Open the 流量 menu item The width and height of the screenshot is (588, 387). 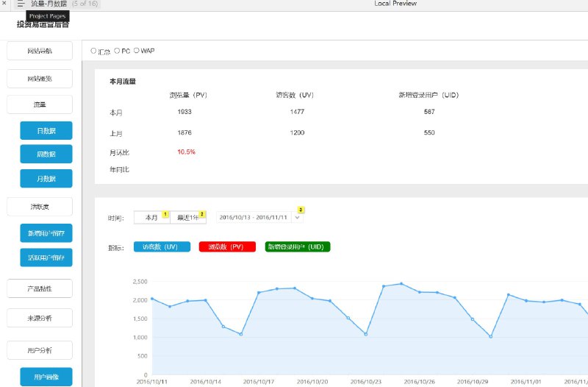[x=40, y=104]
